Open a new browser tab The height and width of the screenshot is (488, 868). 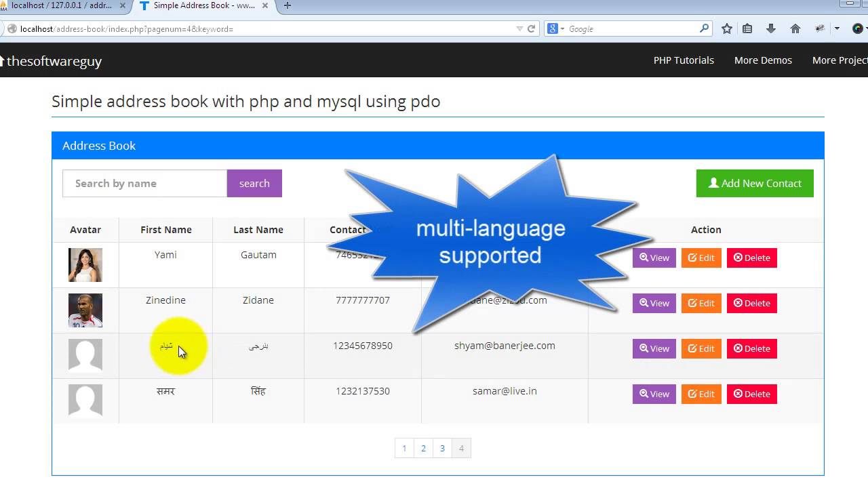pos(288,5)
